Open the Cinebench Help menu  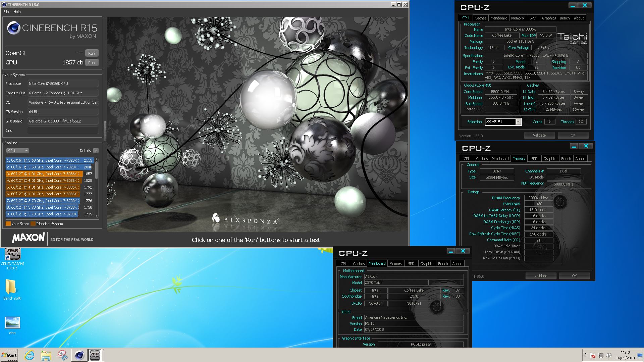click(17, 12)
